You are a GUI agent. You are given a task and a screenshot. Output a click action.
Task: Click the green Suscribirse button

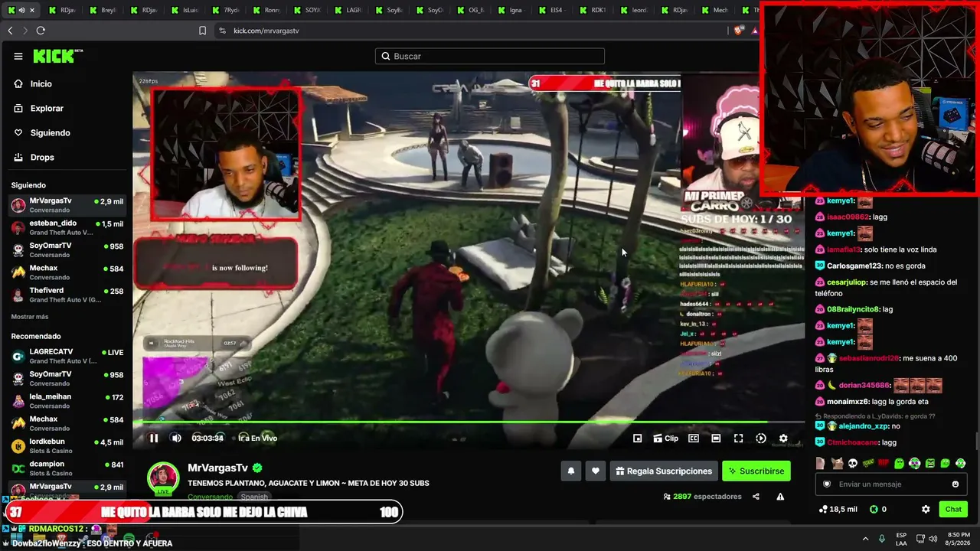click(x=756, y=471)
